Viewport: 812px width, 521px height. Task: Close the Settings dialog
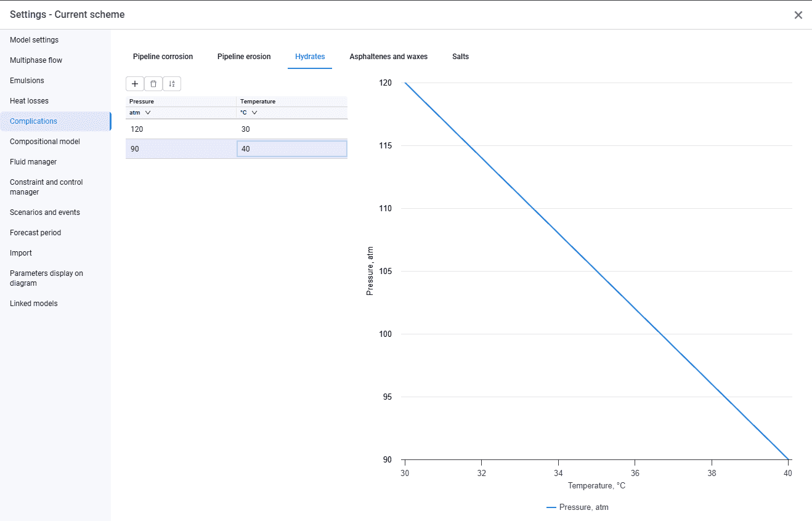[x=798, y=15]
